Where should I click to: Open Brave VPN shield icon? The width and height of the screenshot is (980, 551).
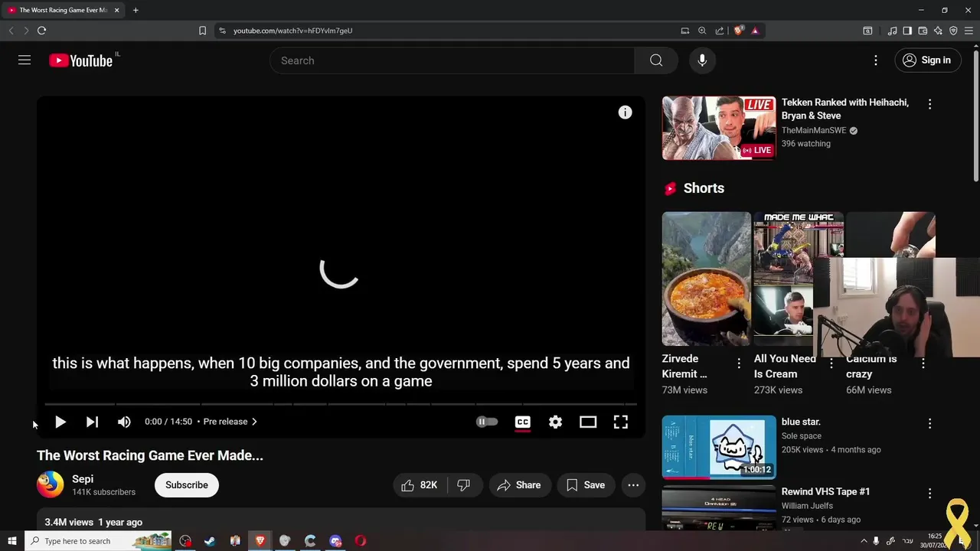[x=953, y=31]
